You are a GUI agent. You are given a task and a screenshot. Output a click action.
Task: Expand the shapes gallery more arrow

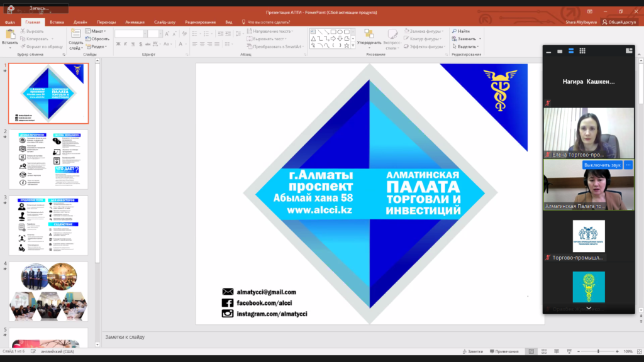click(x=353, y=45)
